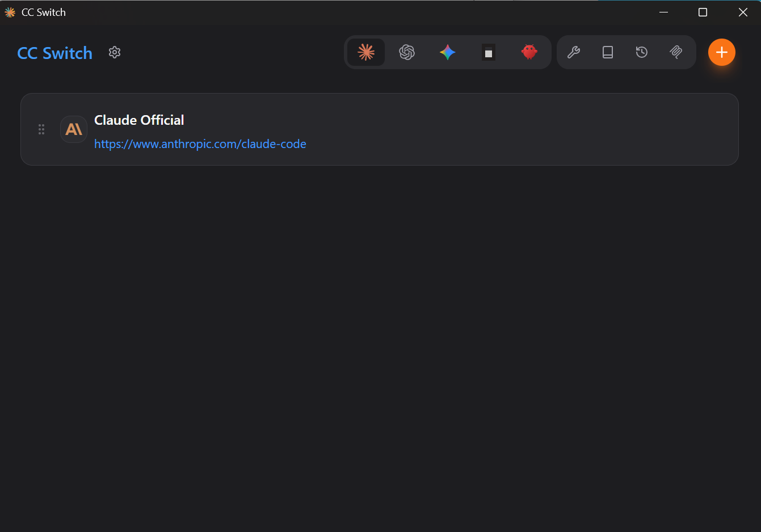Select the Claude starburst app tab
The image size is (761, 532).
pos(366,52)
